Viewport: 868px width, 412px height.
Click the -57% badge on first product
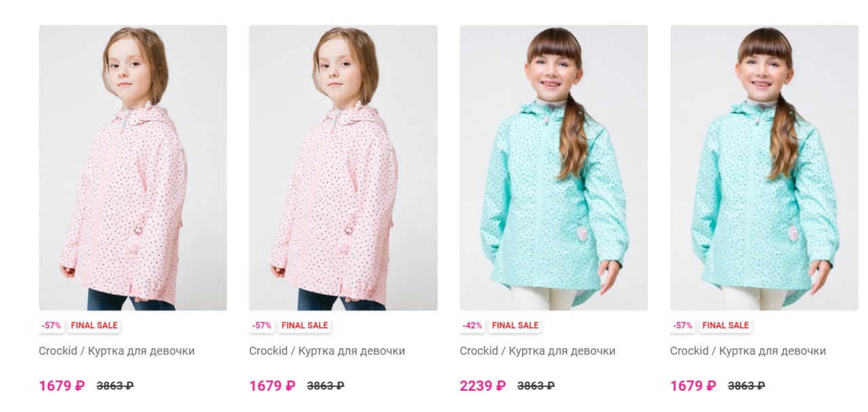coord(51,325)
